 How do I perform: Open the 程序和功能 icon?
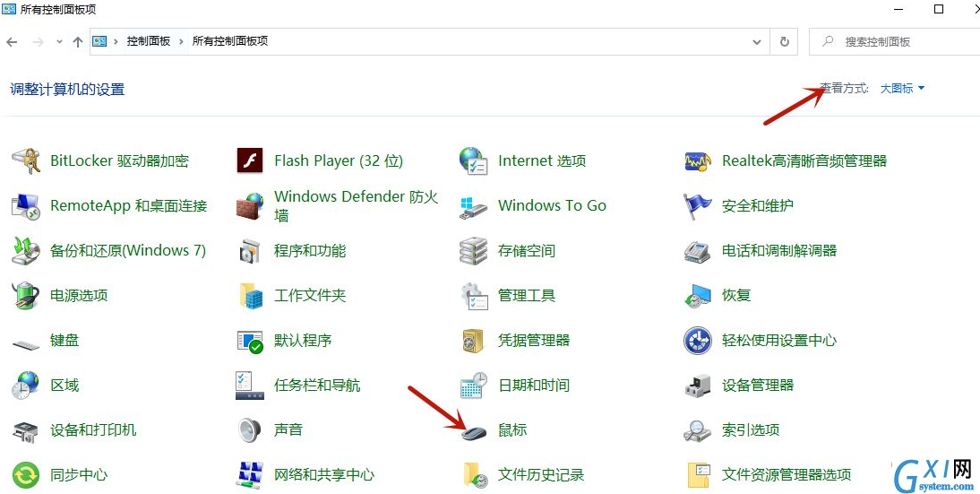[250, 251]
